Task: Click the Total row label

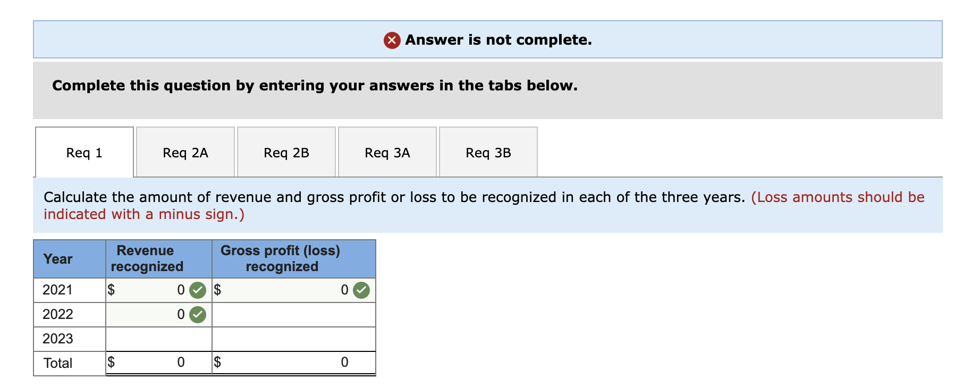Action: pyautogui.click(x=57, y=362)
